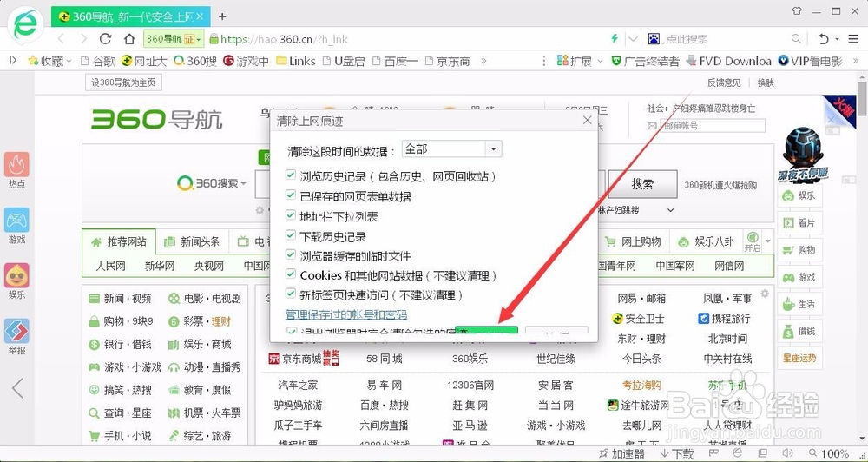Screen dimensions: 868x462
Task: Toggle 已保存的网页表单数据 checkbox
Action: [291, 195]
